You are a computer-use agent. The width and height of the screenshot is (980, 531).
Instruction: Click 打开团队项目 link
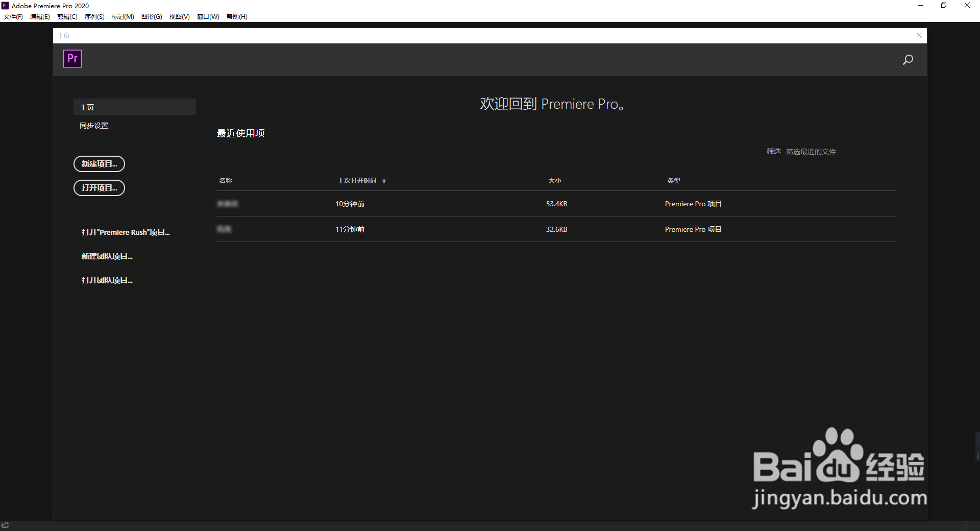coord(107,280)
